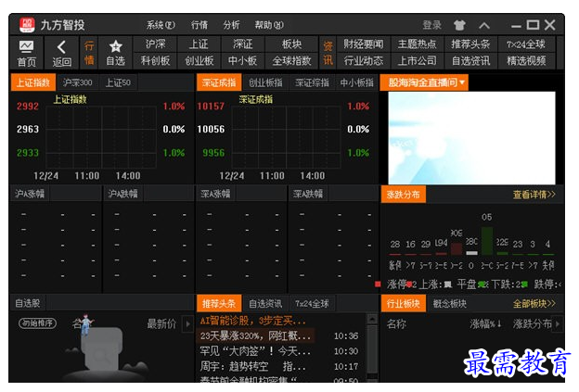Image resolution: width=579 pixels, height=392 pixels.
Task: Expand columns arrow next to 涨跌分布 header
Action: coord(558,324)
